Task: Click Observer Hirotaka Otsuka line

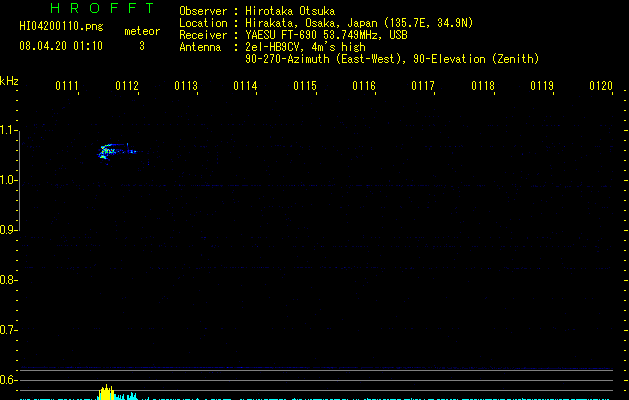Action: click(257, 11)
